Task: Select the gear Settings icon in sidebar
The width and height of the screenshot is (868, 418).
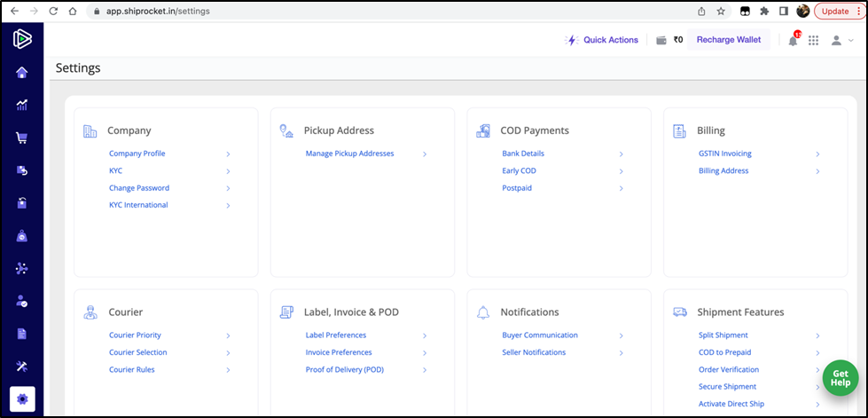Action: point(22,399)
